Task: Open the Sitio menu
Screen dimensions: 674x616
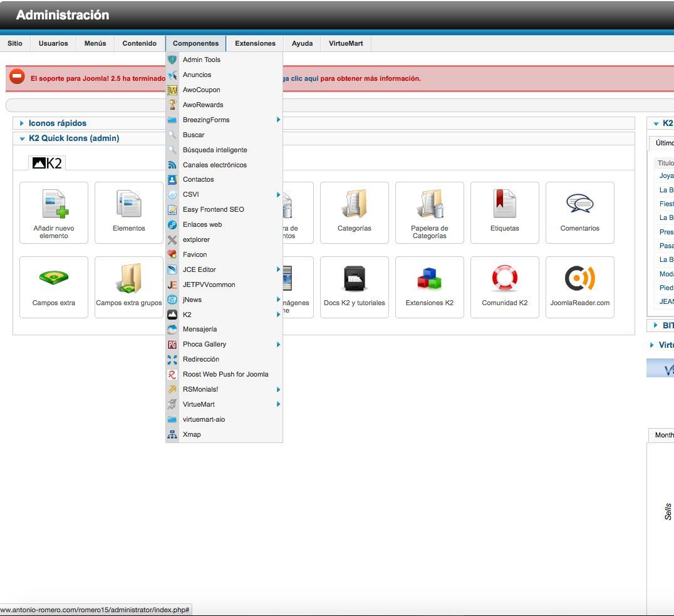Action: [x=15, y=43]
